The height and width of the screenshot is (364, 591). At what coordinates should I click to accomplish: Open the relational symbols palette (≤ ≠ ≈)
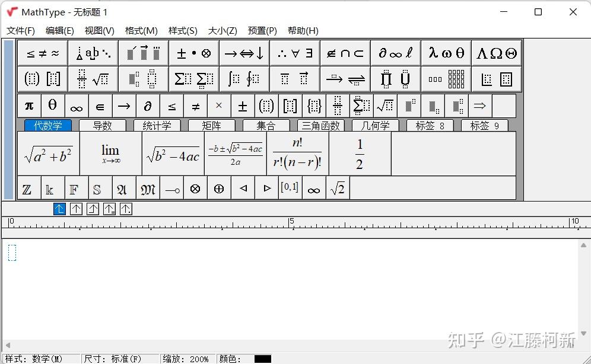43,53
